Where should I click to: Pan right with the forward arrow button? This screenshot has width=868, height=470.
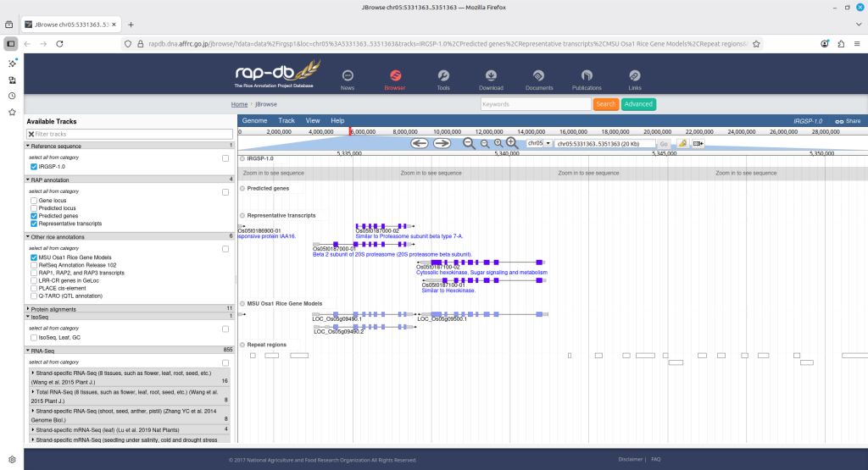click(x=442, y=143)
